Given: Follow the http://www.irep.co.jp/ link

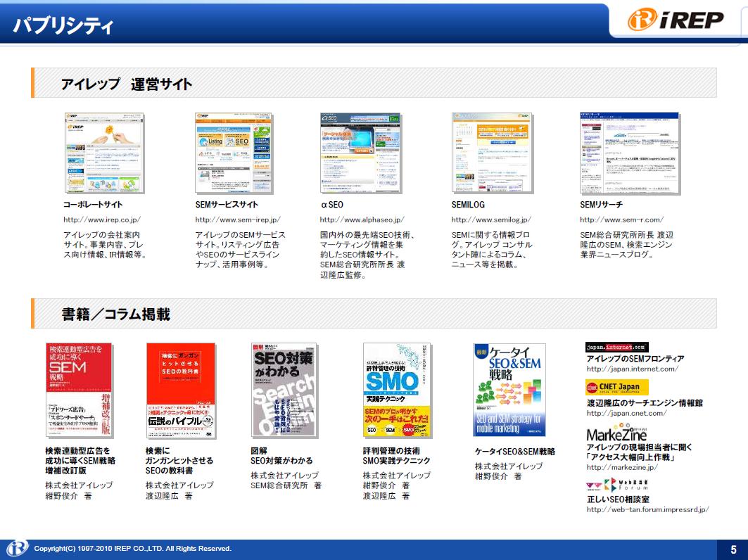Looking at the screenshot, I should click(102, 220).
